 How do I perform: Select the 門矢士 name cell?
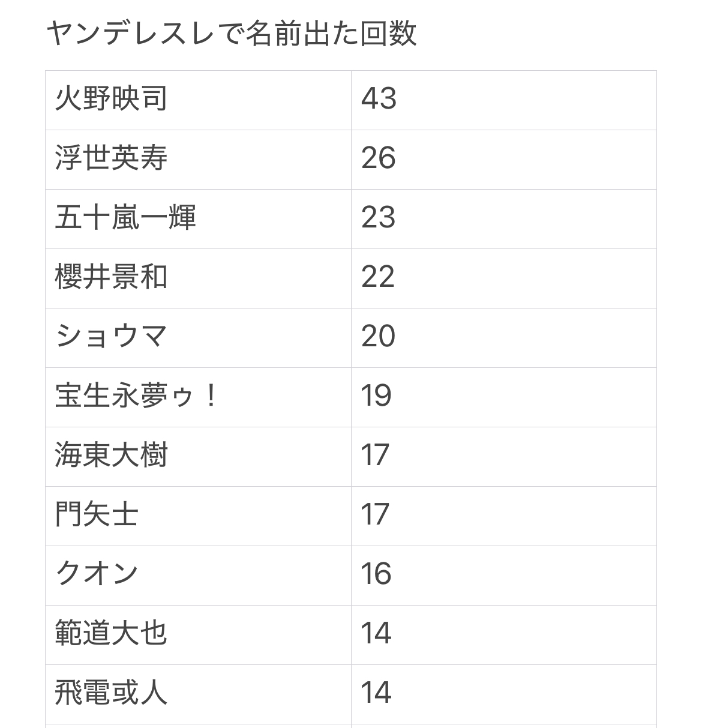pos(97,515)
